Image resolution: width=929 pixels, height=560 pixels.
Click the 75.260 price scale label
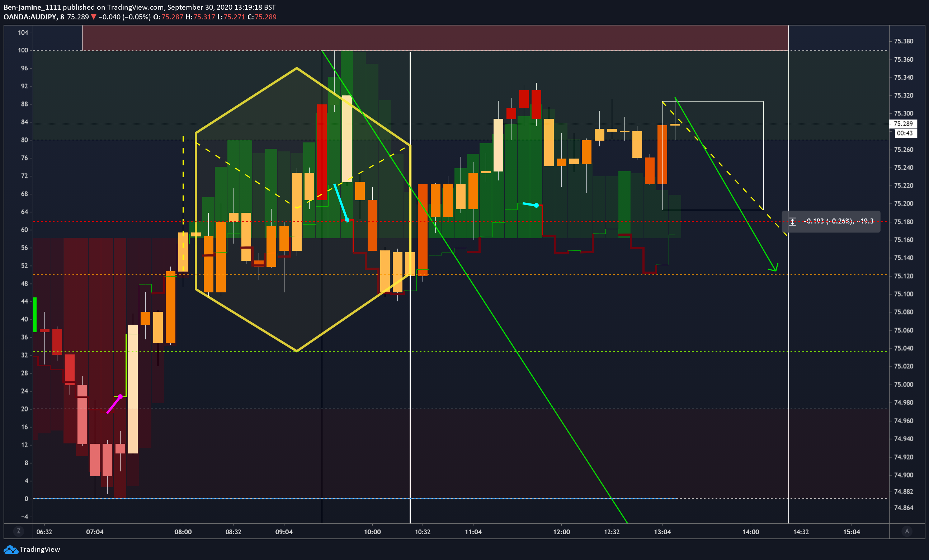[x=904, y=150]
